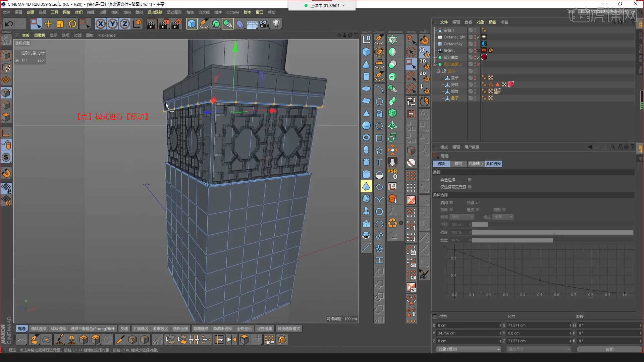The width and height of the screenshot is (644, 362).
Task: Click the knife tool icon in bottom toolbar
Action: [120, 340]
